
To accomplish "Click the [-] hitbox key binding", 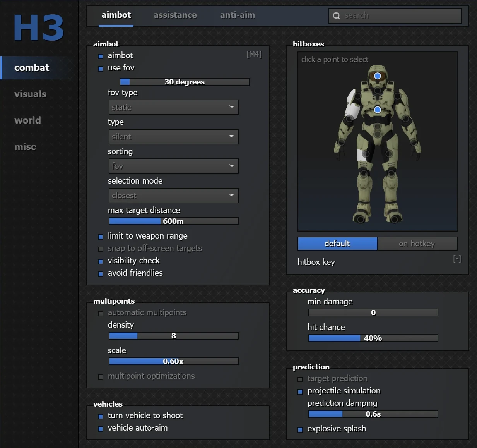I will (x=457, y=259).
